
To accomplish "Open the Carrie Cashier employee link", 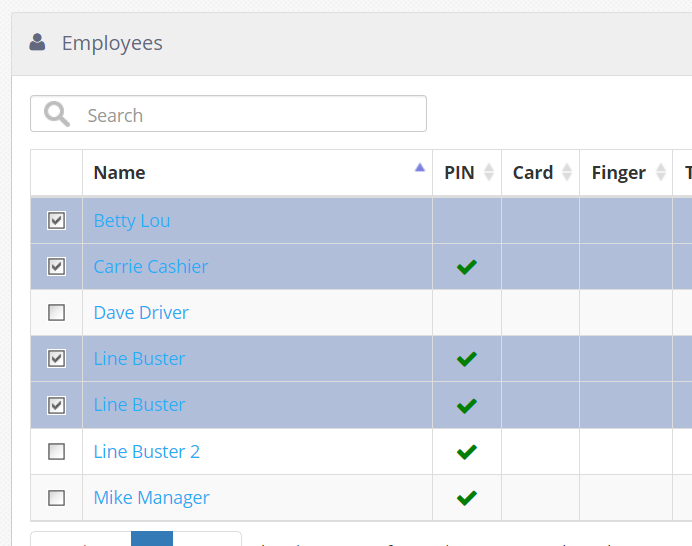I will pos(151,267).
